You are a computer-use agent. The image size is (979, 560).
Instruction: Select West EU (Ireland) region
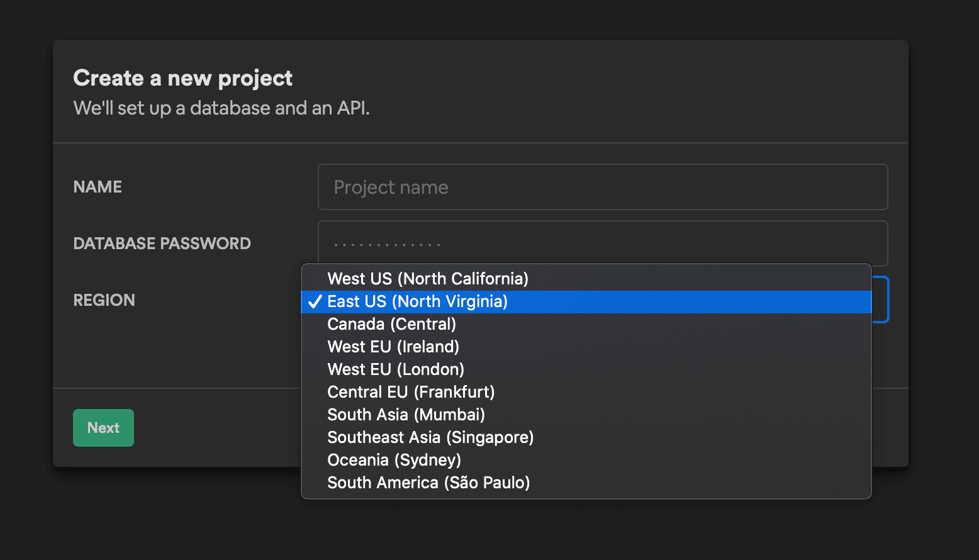[x=393, y=347]
